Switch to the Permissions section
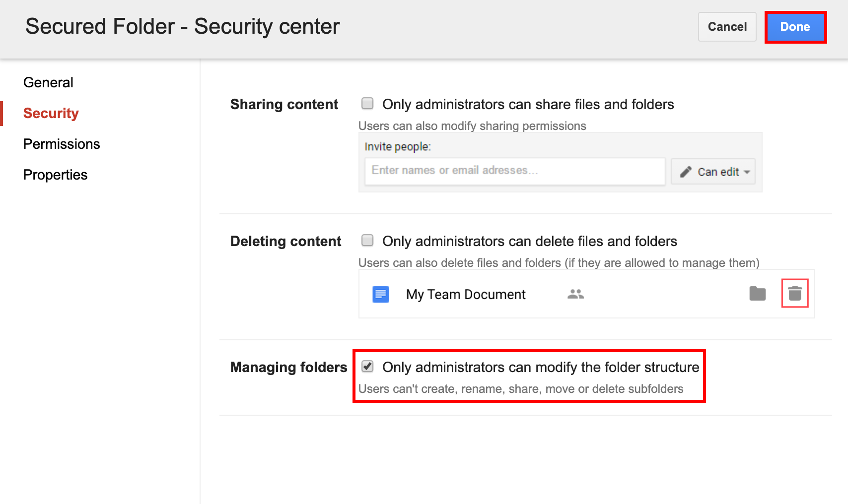 [62, 144]
